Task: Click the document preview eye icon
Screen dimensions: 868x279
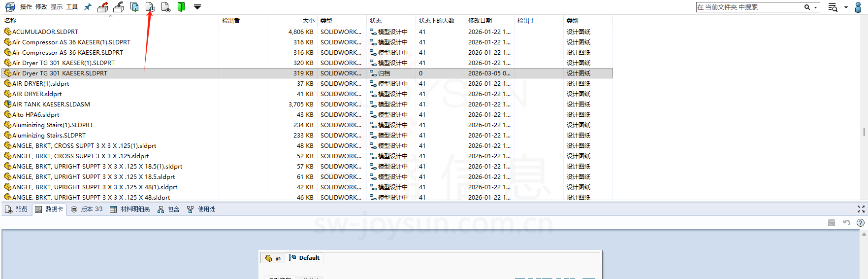Action: (x=166, y=7)
